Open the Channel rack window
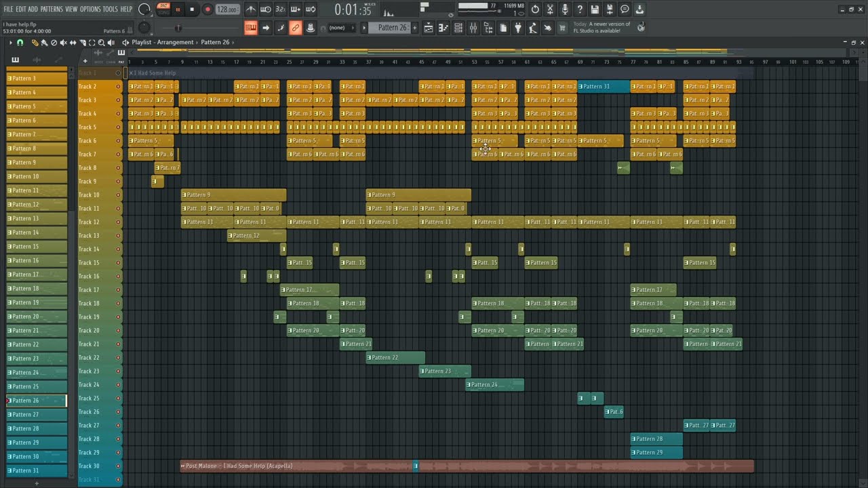The image size is (868, 488). 458,28
